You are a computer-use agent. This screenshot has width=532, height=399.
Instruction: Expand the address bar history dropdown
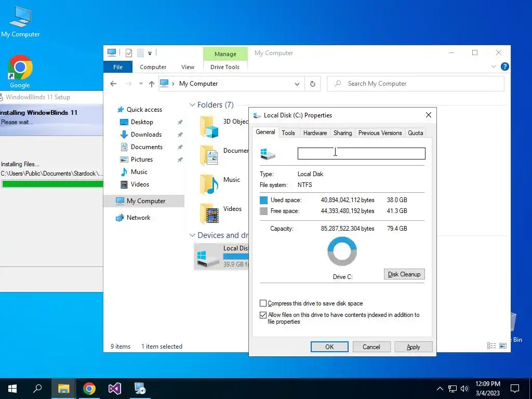[297, 84]
